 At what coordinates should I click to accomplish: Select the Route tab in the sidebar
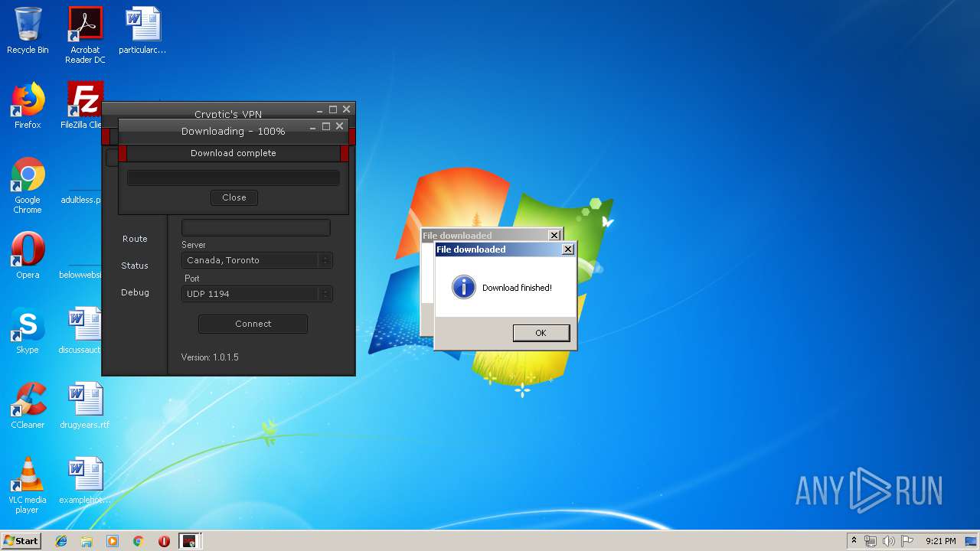pos(135,239)
